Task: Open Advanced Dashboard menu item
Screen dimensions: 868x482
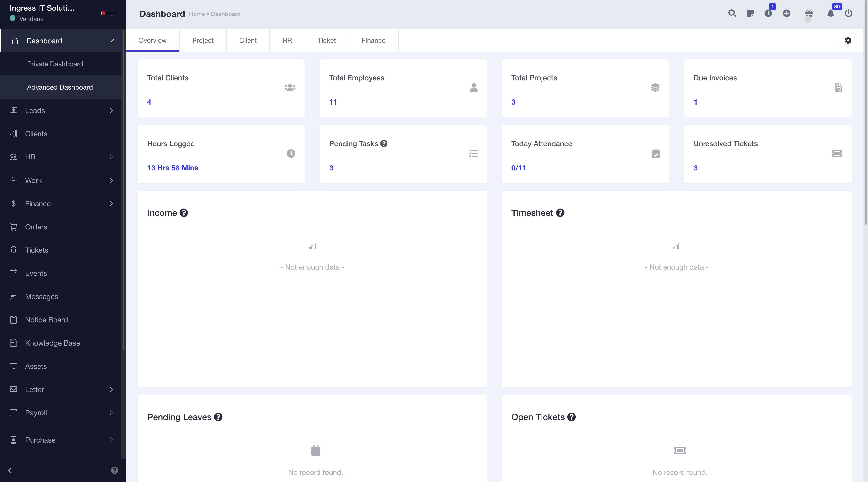Action: (x=61, y=87)
